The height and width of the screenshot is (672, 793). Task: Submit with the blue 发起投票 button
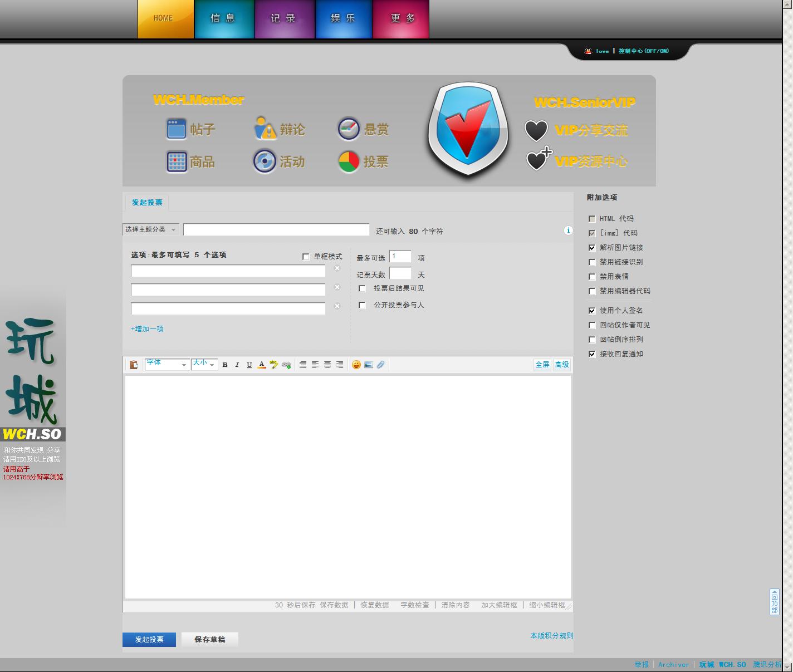(x=149, y=640)
